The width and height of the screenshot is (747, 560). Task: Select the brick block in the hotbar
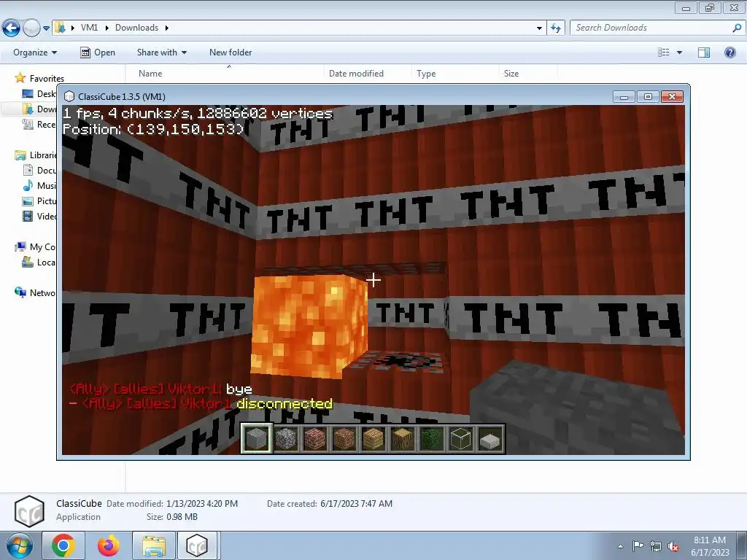[315, 438]
